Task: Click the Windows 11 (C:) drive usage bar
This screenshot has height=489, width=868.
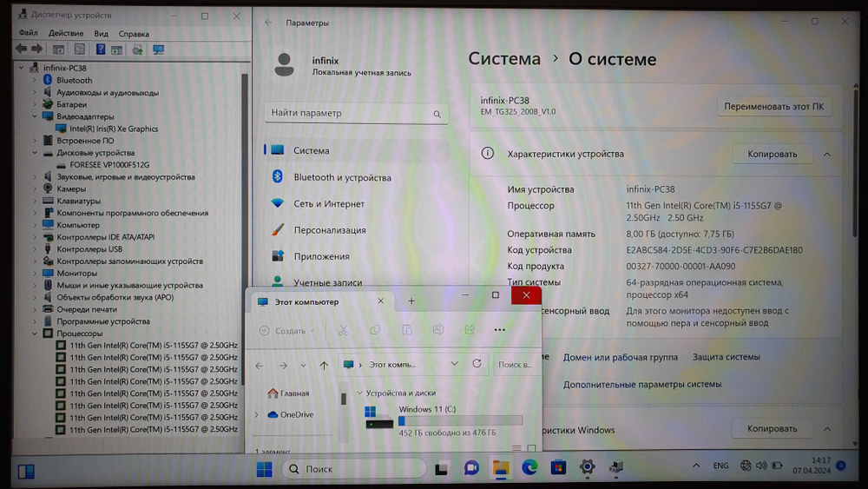Action: [461, 421]
